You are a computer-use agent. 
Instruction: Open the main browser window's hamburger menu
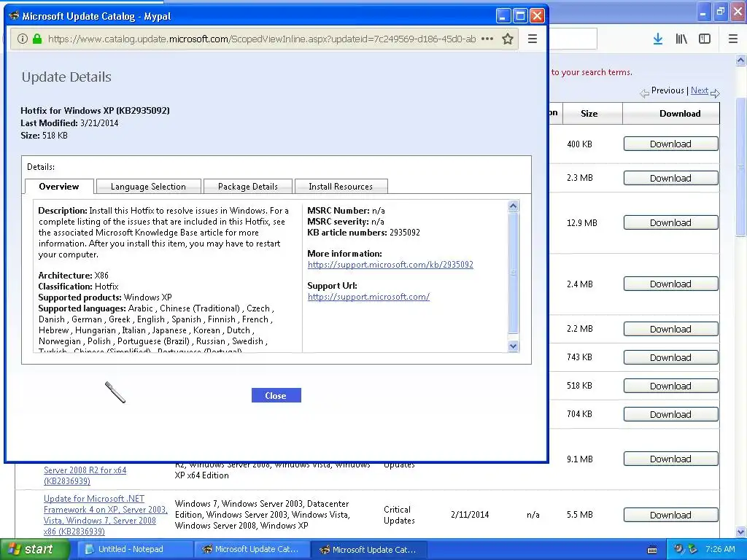coord(733,39)
